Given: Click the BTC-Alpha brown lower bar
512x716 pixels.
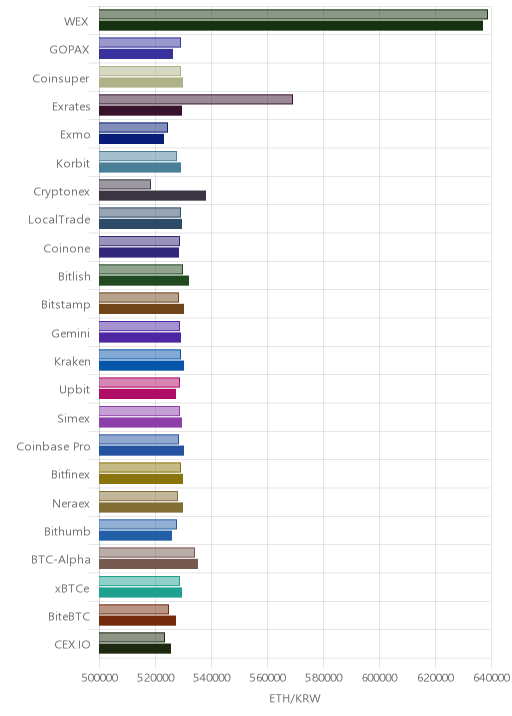Looking at the screenshot, I should [148, 564].
